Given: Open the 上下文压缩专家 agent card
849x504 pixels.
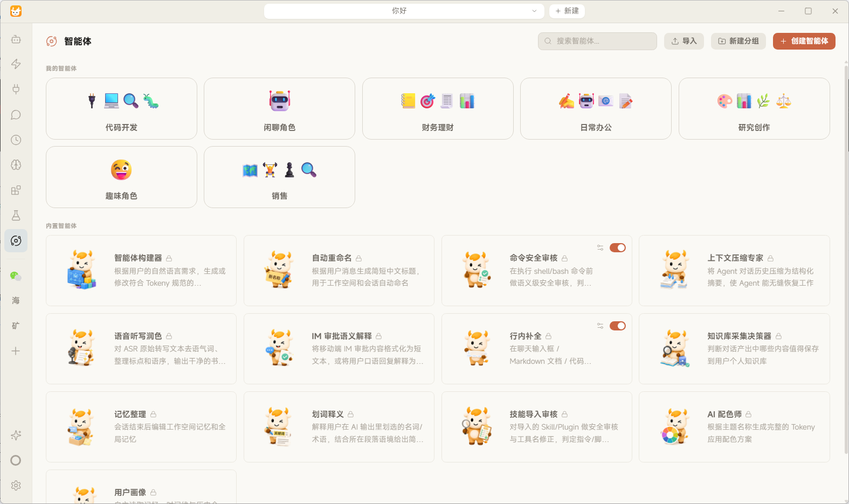Looking at the screenshot, I should [734, 271].
